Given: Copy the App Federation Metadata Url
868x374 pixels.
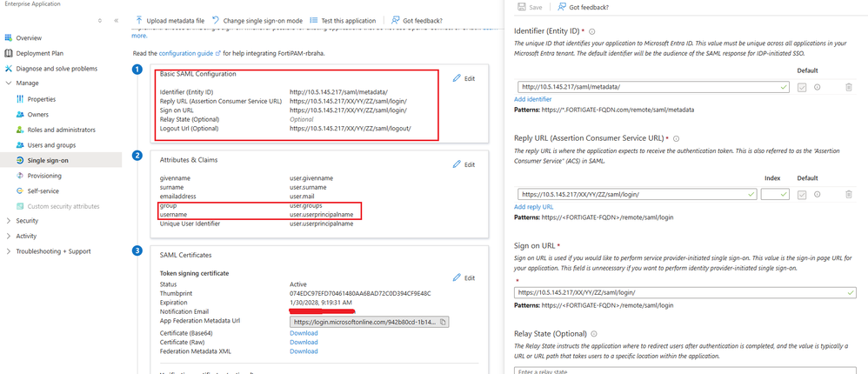Looking at the screenshot, I should click(443, 322).
